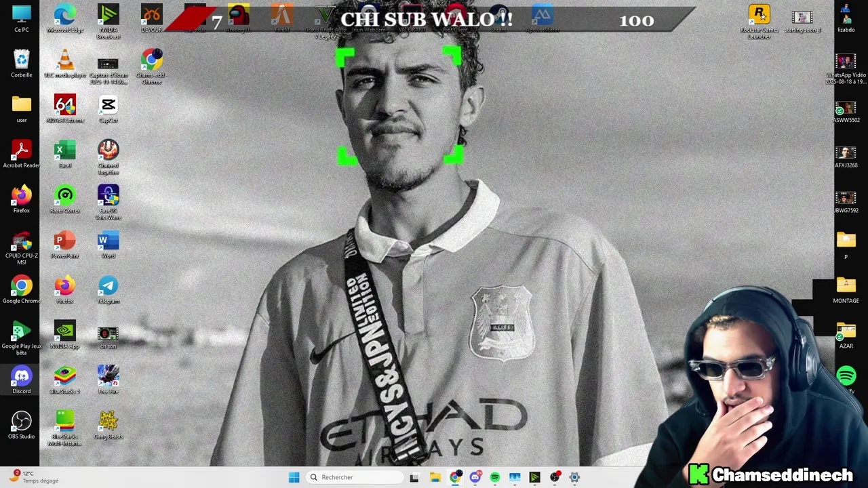The width and height of the screenshot is (868, 488).
Task: Launch NVIDIA Broadcast shortcut
Action: [108, 22]
